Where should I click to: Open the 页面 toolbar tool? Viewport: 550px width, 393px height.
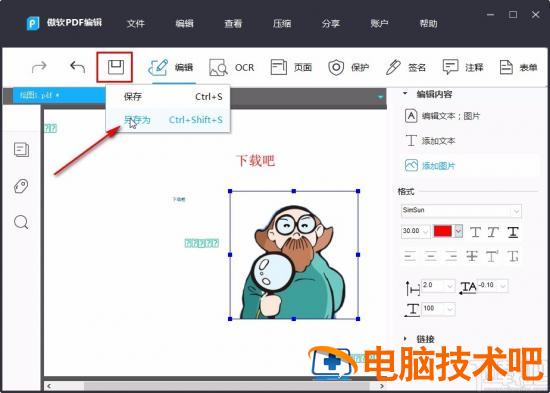tap(291, 67)
